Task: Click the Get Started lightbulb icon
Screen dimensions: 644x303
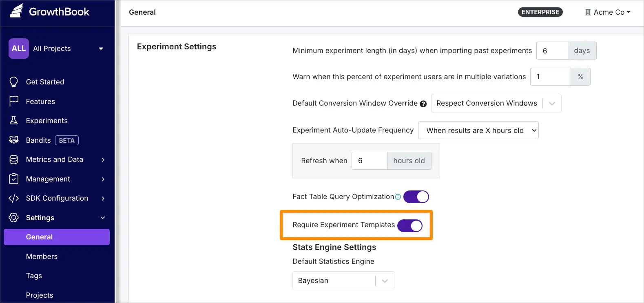Action: (x=14, y=82)
